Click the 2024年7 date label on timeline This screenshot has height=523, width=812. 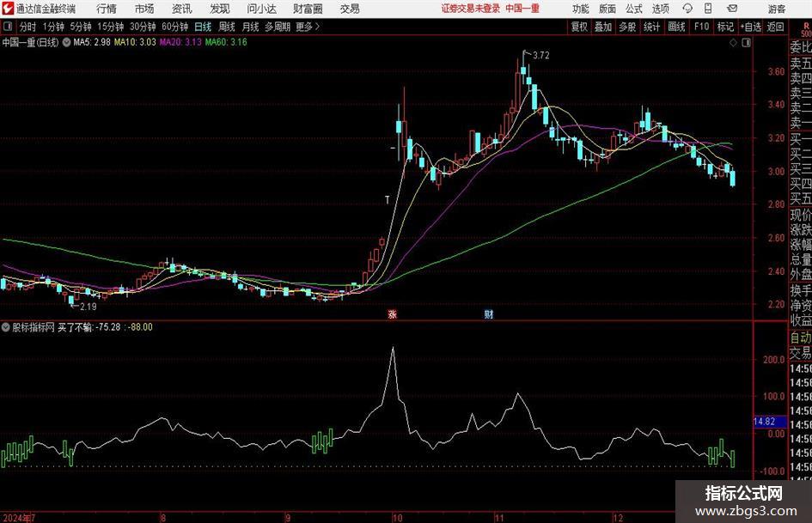click(x=18, y=518)
